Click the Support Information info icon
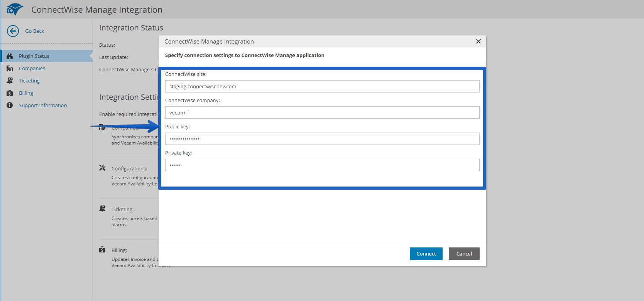644x301 pixels. coord(10,105)
